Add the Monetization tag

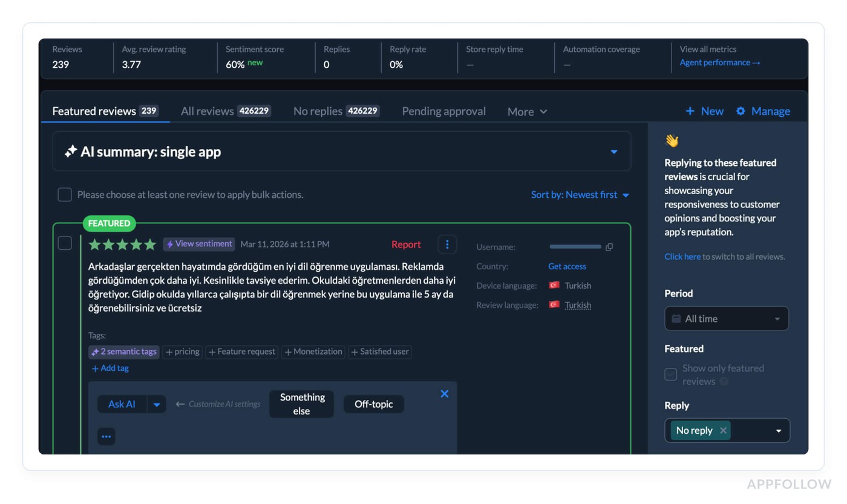313,352
